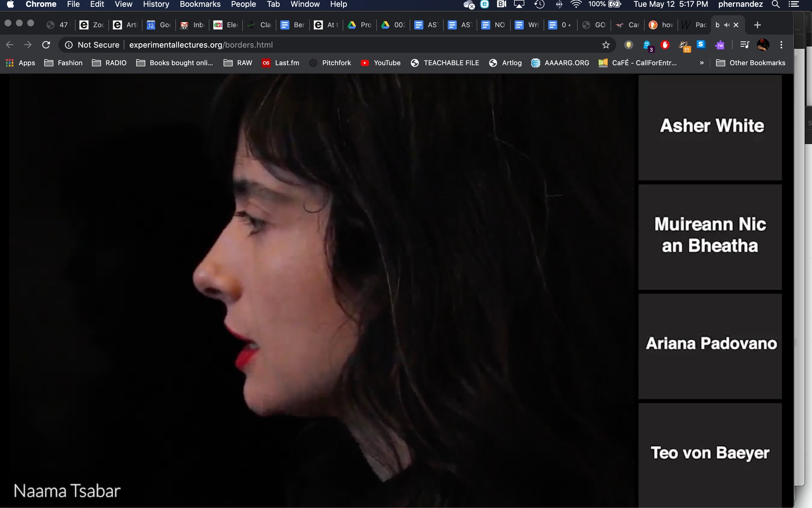The width and height of the screenshot is (812, 508).
Task: View site information Not Secure badge
Action: tap(92, 45)
